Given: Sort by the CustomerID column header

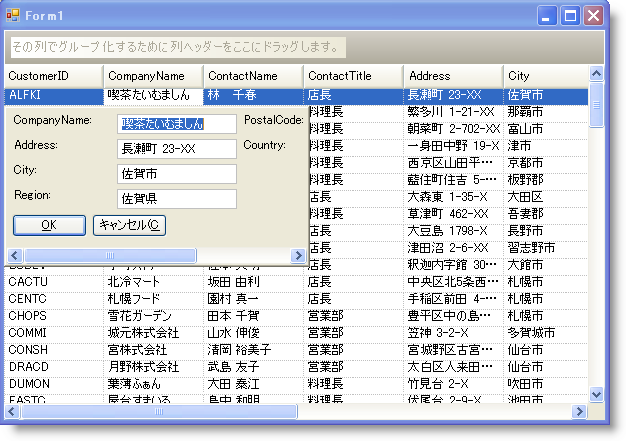Looking at the screenshot, I should pyautogui.click(x=54, y=76).
